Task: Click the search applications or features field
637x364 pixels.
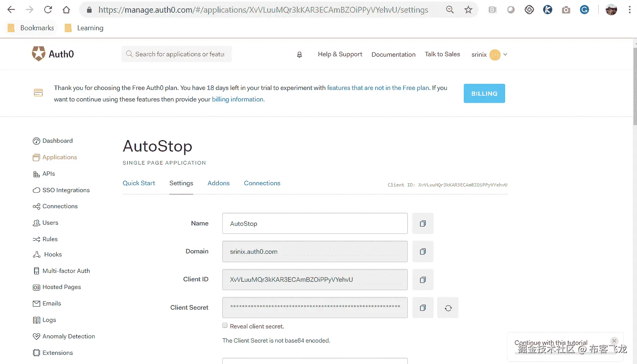Action: pyautogui.click(x=177, y=54)
